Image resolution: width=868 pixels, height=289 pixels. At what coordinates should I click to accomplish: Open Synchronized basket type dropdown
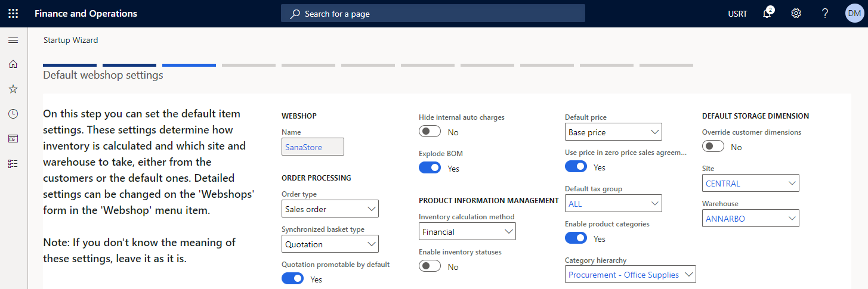330,244
